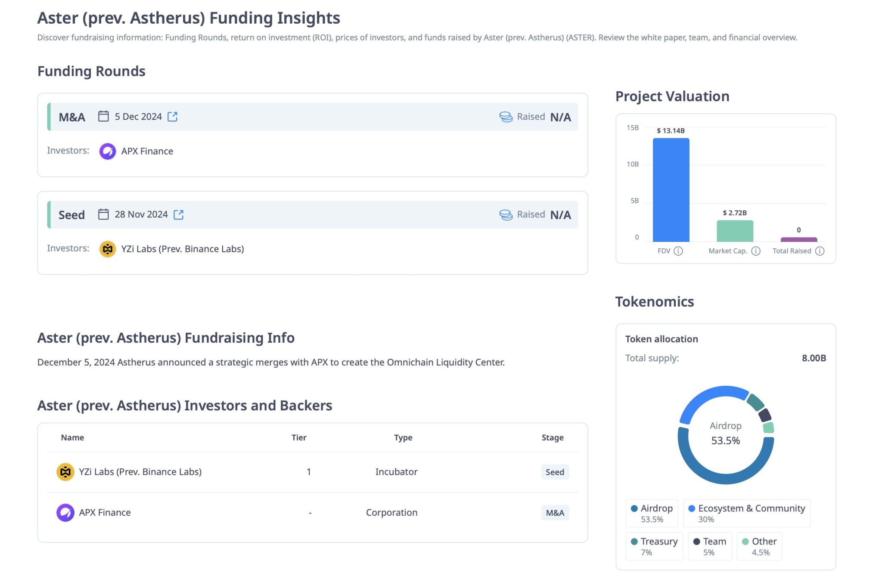Open external link icon beside 5 Dec 2024
This screenshot has width=882, height=588.
click(x=172, y=117)
